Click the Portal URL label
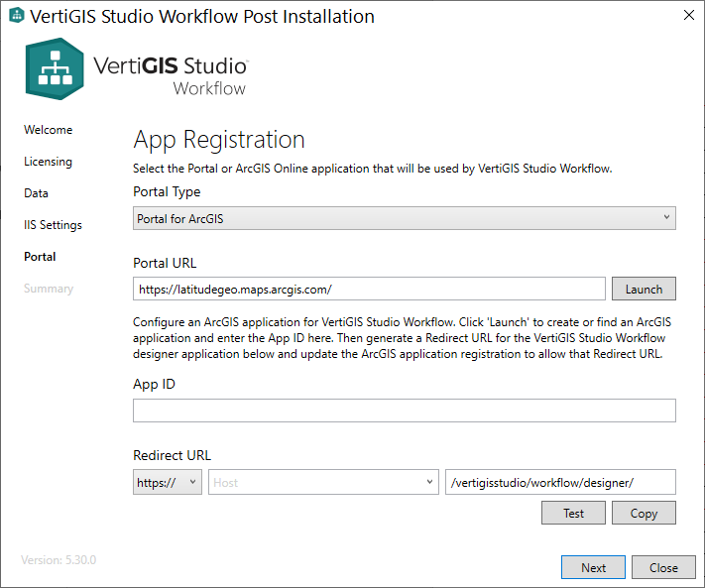The width and height of the screenshot is (705, 588). 165,263
